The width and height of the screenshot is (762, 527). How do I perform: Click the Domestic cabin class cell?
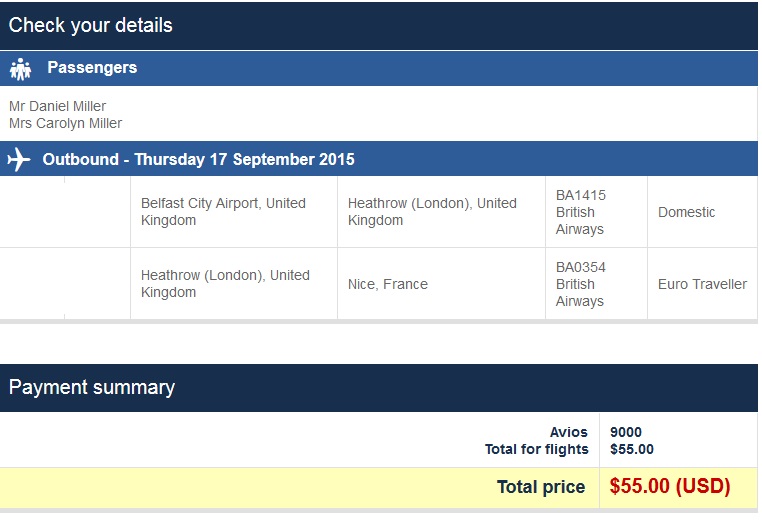point(687,212)
